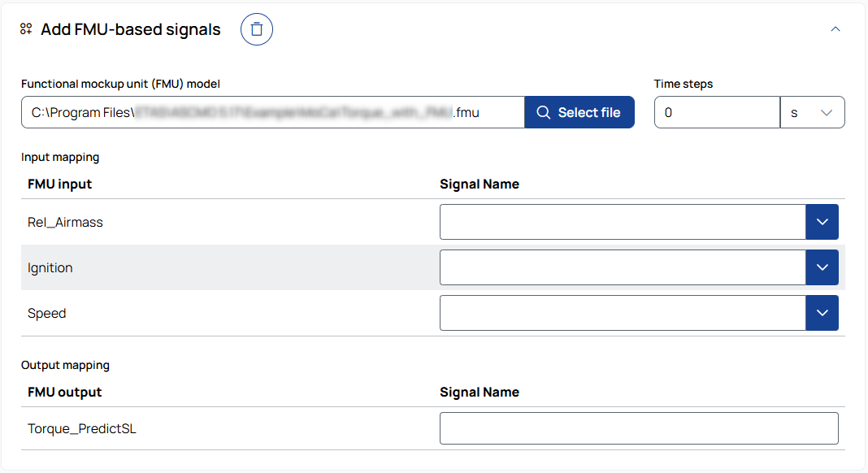Screen dimensions: 868x473
Task: Select the Torque_PredictSL output label
Action: [82, 428]
